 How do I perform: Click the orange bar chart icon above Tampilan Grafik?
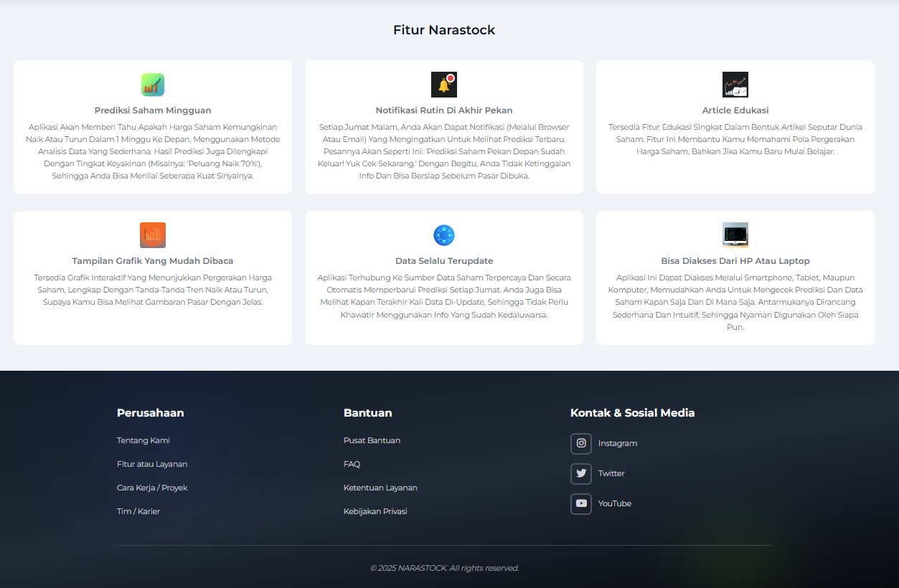pyautogui.click(x=152, y=234)
